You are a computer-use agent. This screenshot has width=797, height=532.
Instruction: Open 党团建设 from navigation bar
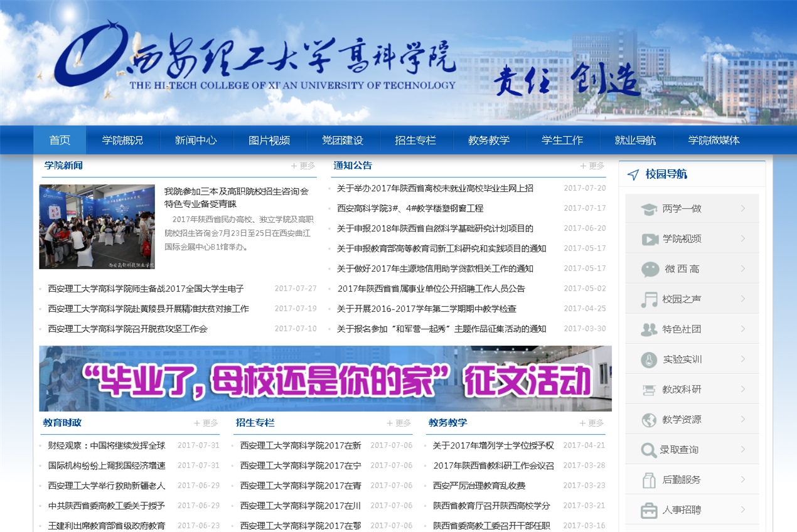343,140
